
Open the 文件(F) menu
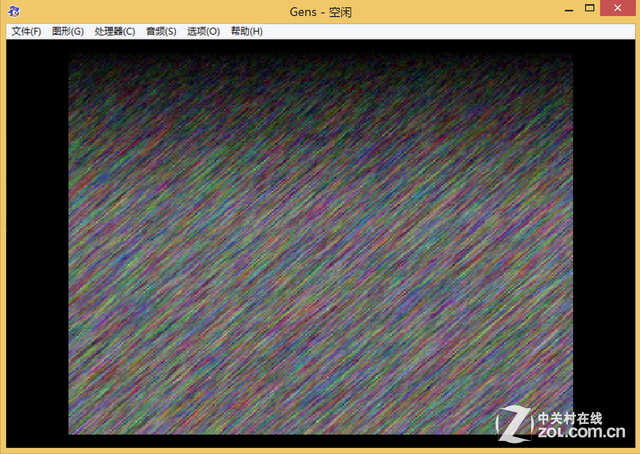[x=26, y=31]
